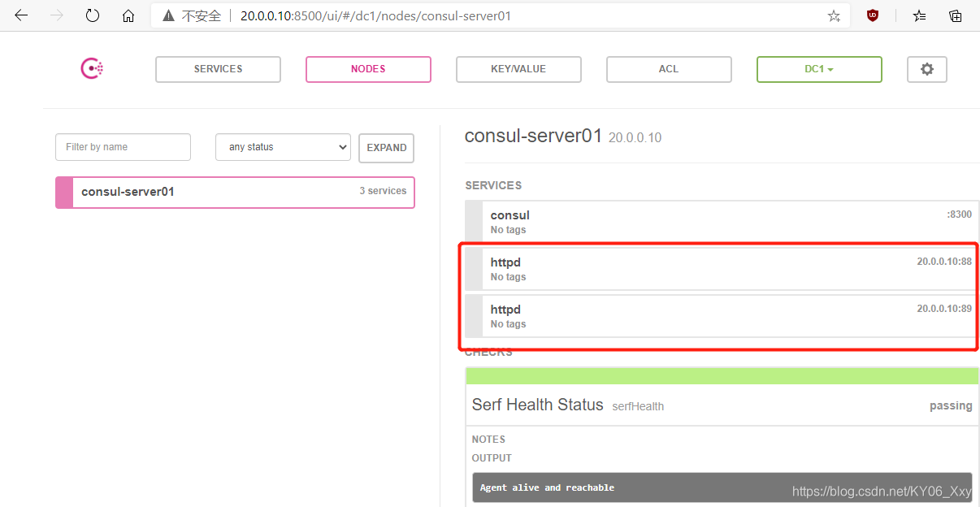980x507 pixels.
Task: Open the KEY/VALUE tab
Action: coord(518,69)
